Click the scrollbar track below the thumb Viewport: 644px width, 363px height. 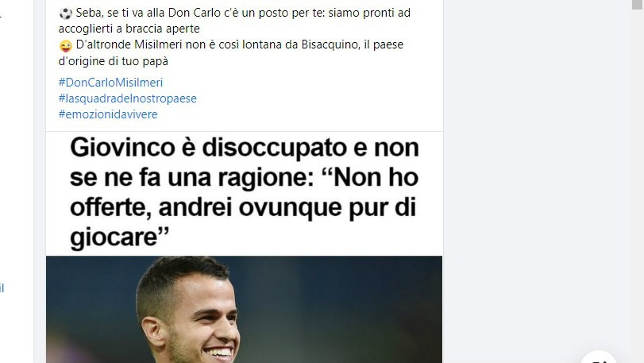(638, 185)
